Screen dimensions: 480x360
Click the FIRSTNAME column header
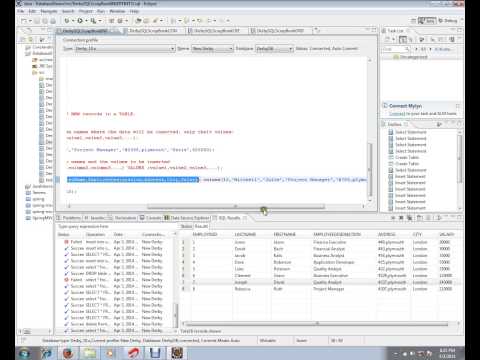click(x=285, y=235)
